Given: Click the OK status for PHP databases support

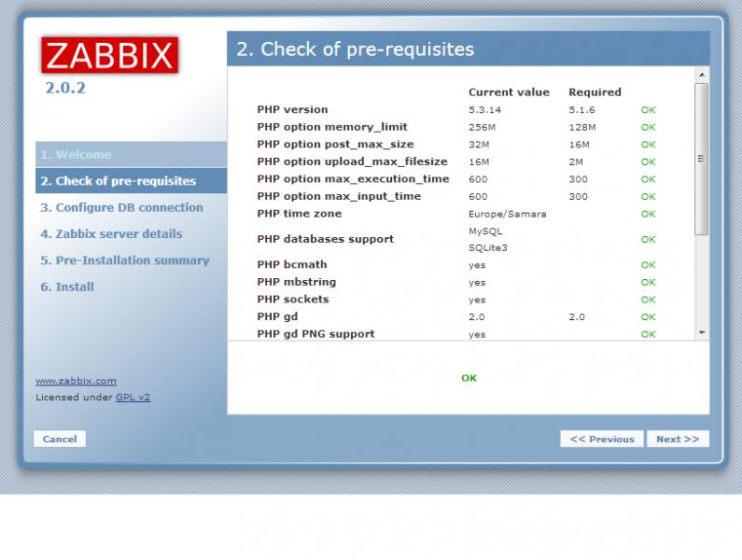Looking at the screenshot, I should (648, 240).
